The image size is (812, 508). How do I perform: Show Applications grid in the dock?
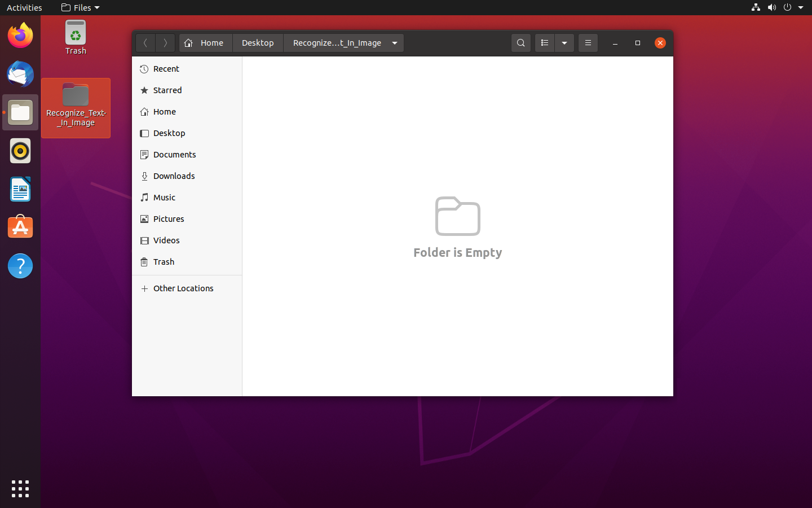coord(20,489)
